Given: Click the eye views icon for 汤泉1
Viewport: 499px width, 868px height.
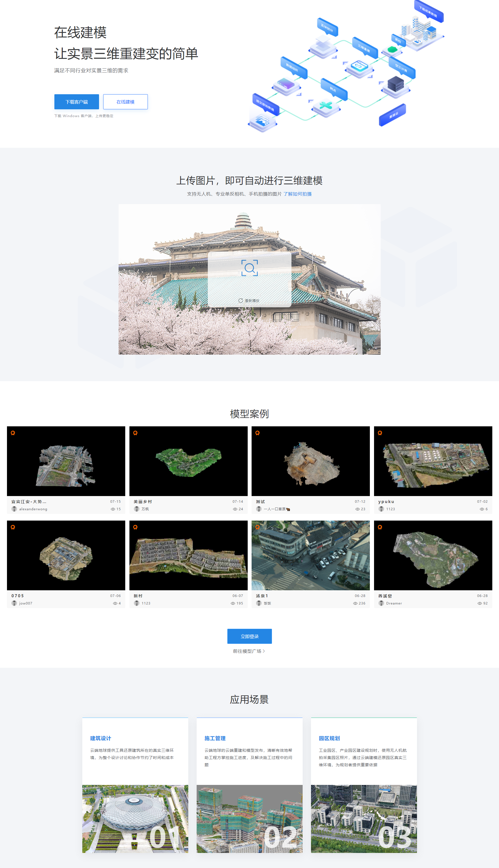Looking at the screenshot, I should tap(355, 603).
